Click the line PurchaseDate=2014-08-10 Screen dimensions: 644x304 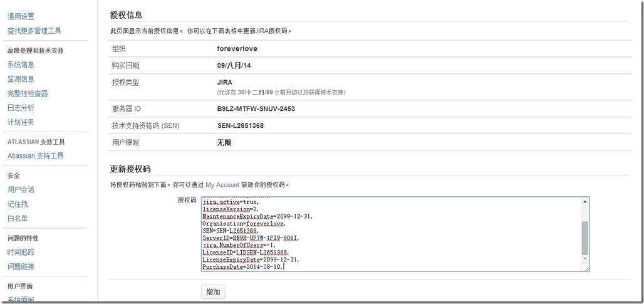[242, 267]
